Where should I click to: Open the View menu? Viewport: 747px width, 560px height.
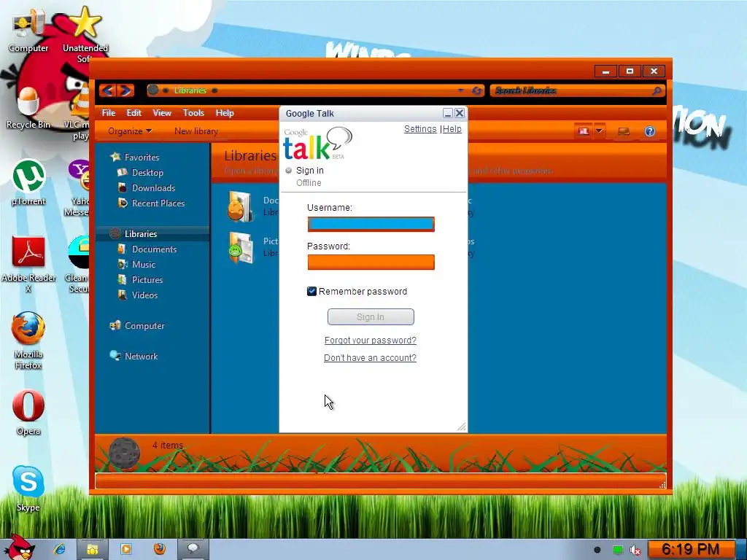[x=162, y=113]
